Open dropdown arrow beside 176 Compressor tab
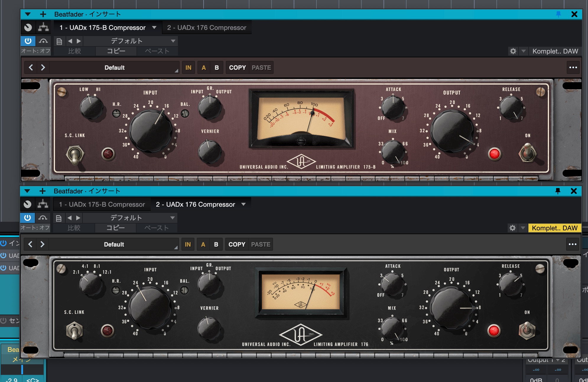The width and height of the screenshot is (588, 382). coord(243,204)
